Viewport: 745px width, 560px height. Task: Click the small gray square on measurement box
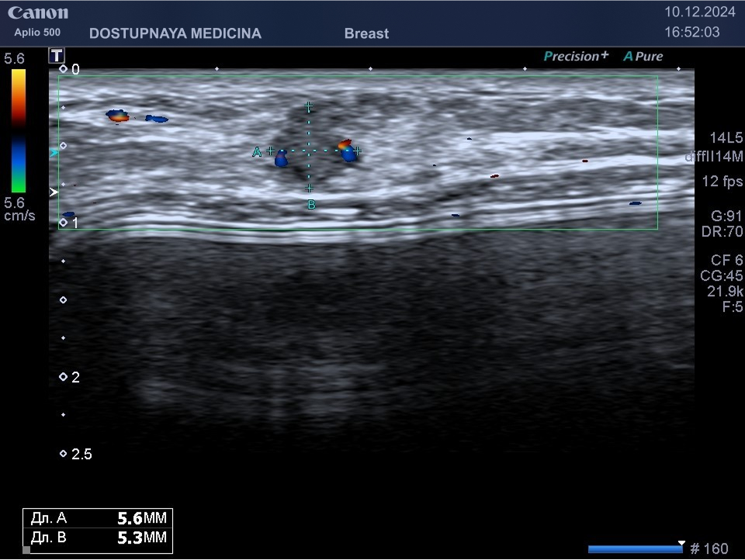tap(26, 550)
